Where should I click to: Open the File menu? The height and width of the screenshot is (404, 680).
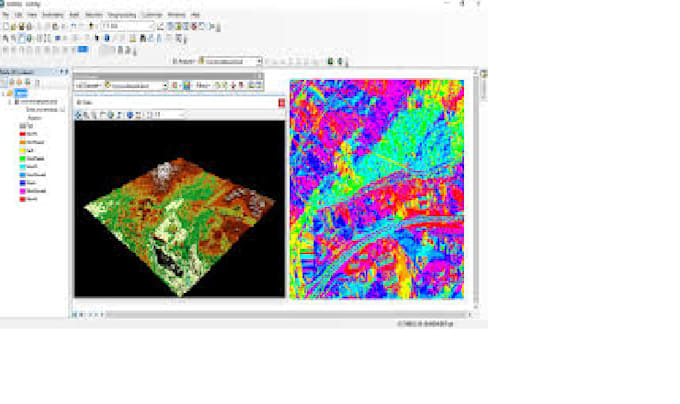6,15
